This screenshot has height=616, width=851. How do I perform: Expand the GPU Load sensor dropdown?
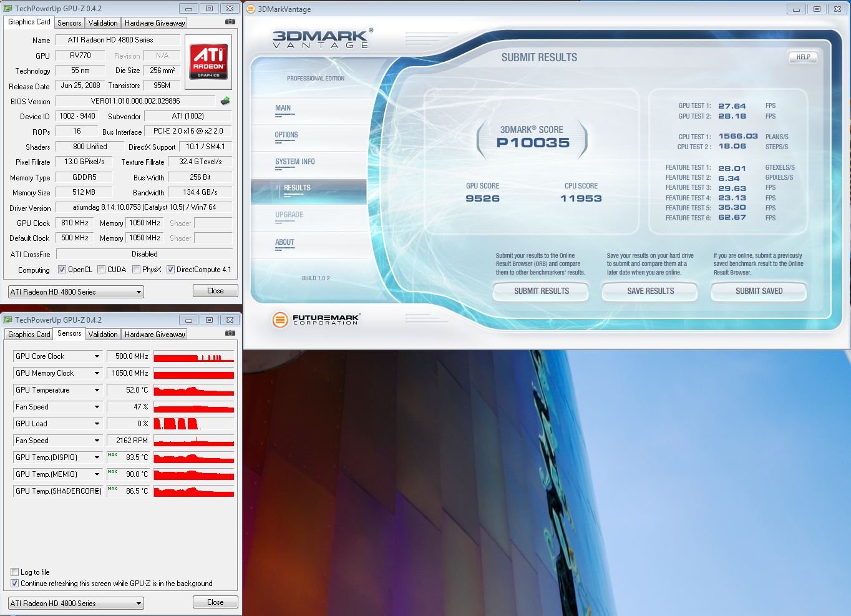(97, 424)
